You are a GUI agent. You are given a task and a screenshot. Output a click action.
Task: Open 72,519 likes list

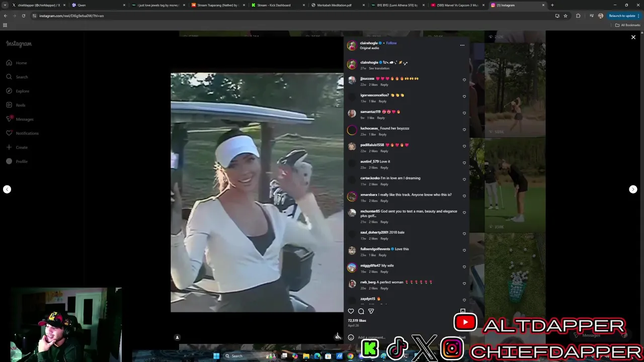357,320
